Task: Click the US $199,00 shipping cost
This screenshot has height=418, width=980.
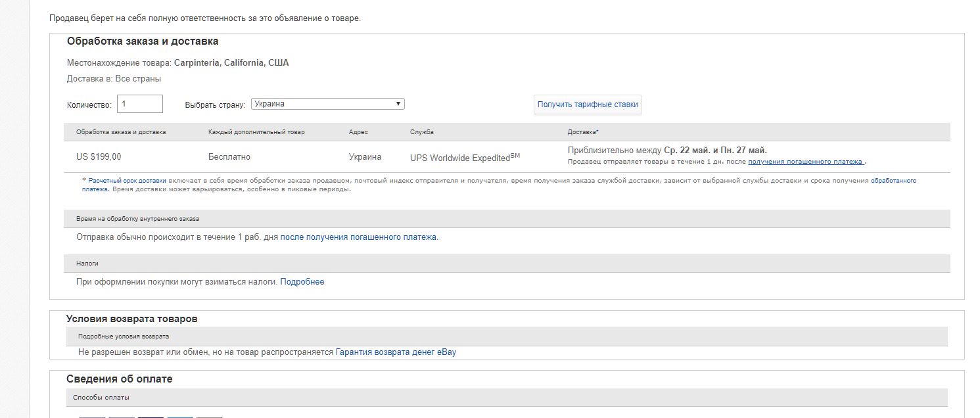Action: [x=99, y=157]
